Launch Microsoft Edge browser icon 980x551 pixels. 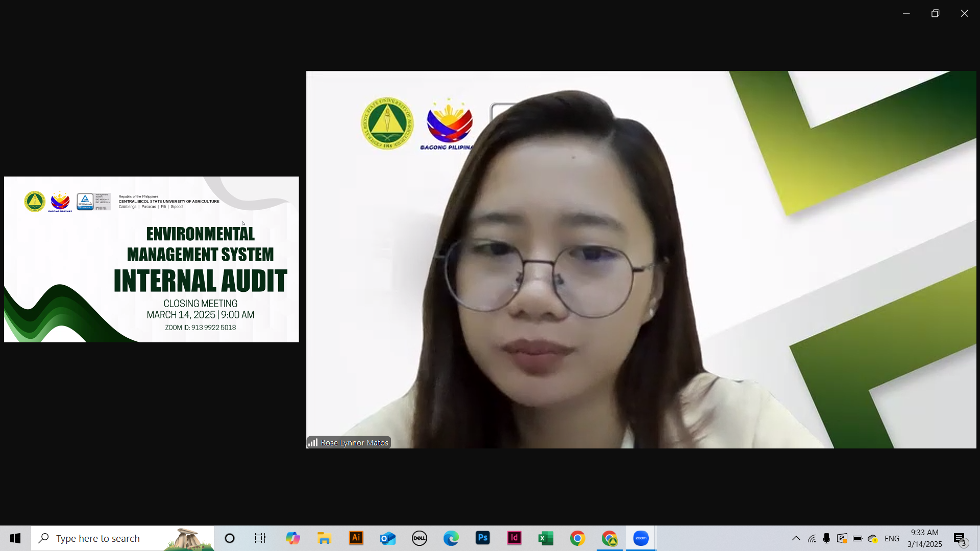pyautogui.click(x=451, y=538)
